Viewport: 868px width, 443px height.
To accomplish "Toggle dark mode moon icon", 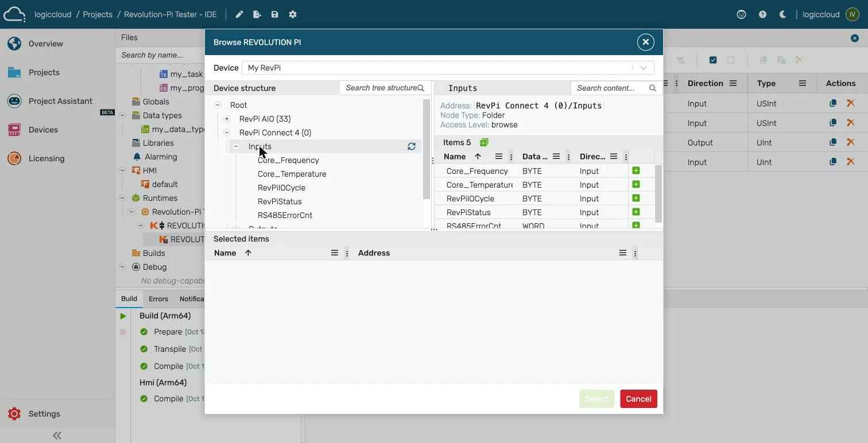I will (x=782, y=14).
